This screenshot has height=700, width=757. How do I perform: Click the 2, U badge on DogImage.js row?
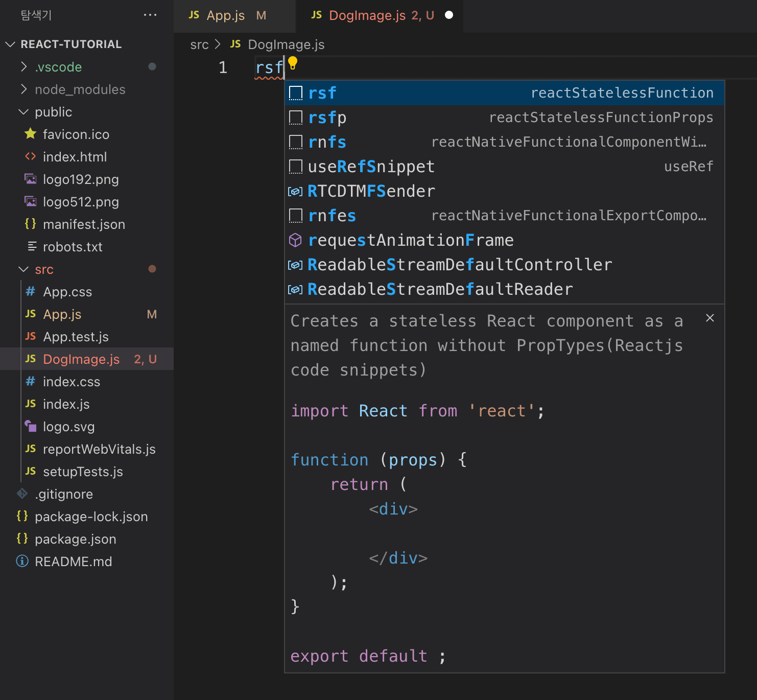click(146, 359)
